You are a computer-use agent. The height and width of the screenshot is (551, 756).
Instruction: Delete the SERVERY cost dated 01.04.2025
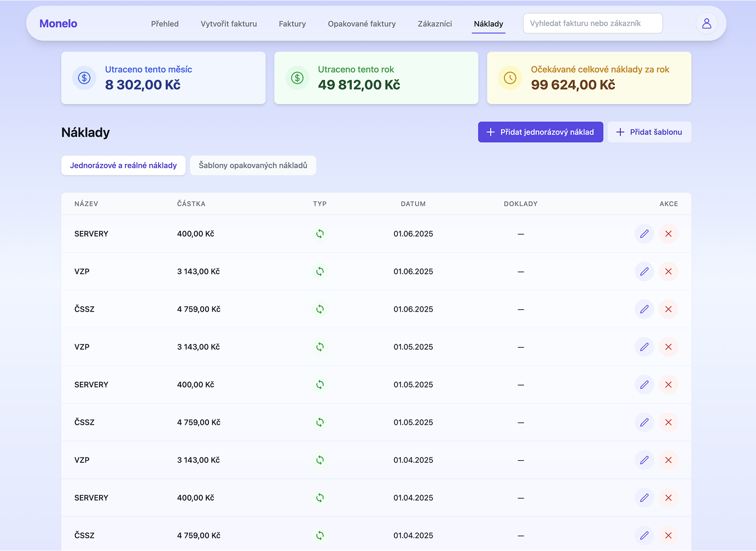click(x=668, y=498)
